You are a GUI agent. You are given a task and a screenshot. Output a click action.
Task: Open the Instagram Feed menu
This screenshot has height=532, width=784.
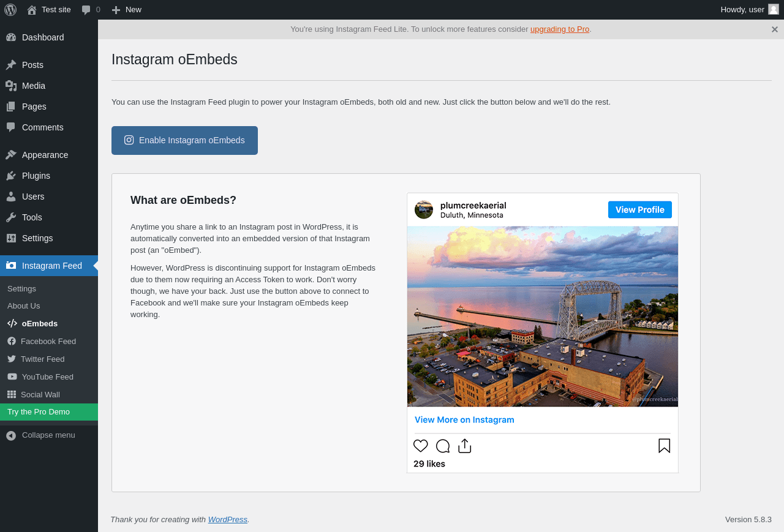(x=49, y=266)
